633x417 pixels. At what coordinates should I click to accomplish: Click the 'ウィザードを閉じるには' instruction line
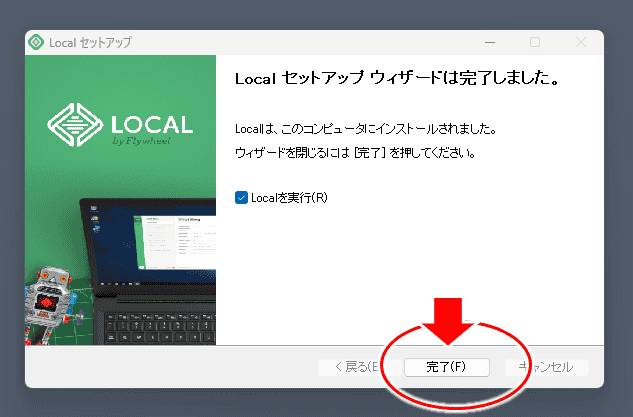pyautogui.click(x=354, y=154)
